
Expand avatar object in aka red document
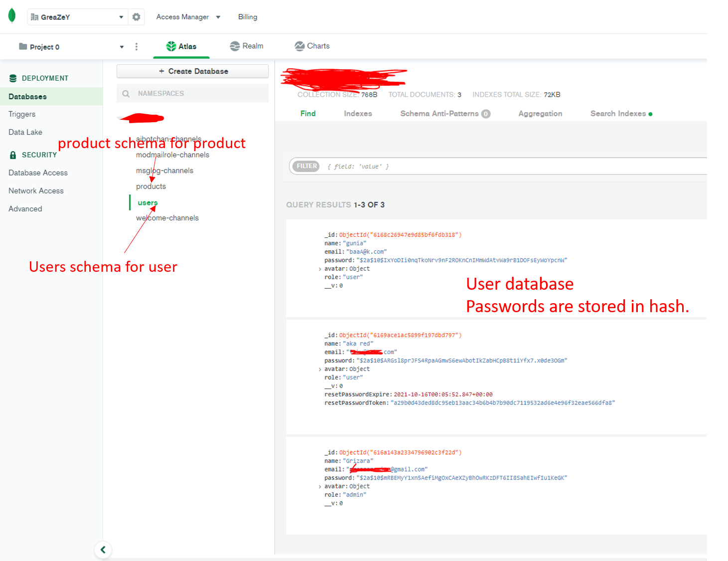point(320,370)
